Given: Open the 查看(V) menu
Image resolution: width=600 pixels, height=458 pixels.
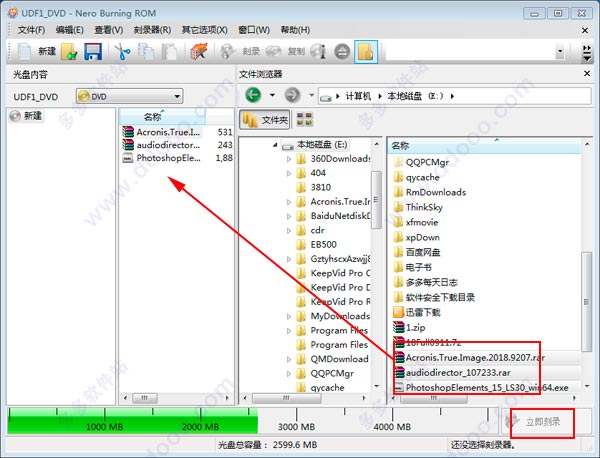Looking at the screenshot, I should (x=109, y=30).
